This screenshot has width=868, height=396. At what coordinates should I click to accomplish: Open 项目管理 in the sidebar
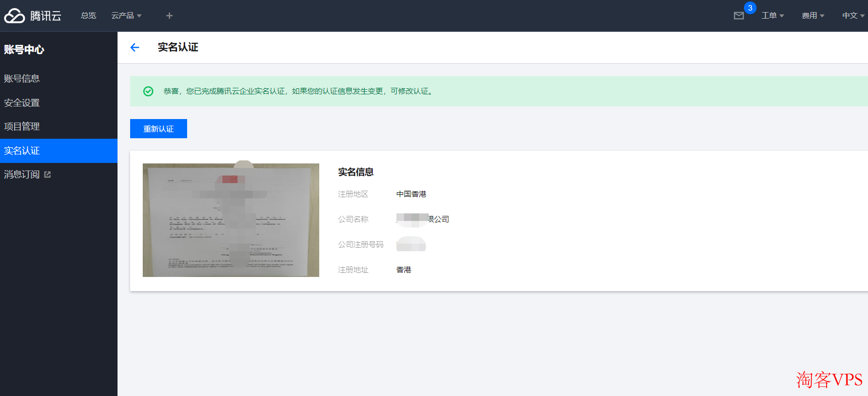59,127
